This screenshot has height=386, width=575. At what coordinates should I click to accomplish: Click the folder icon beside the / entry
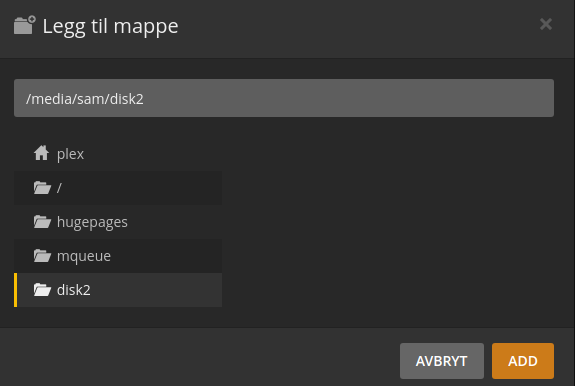(x=42, y=188)
